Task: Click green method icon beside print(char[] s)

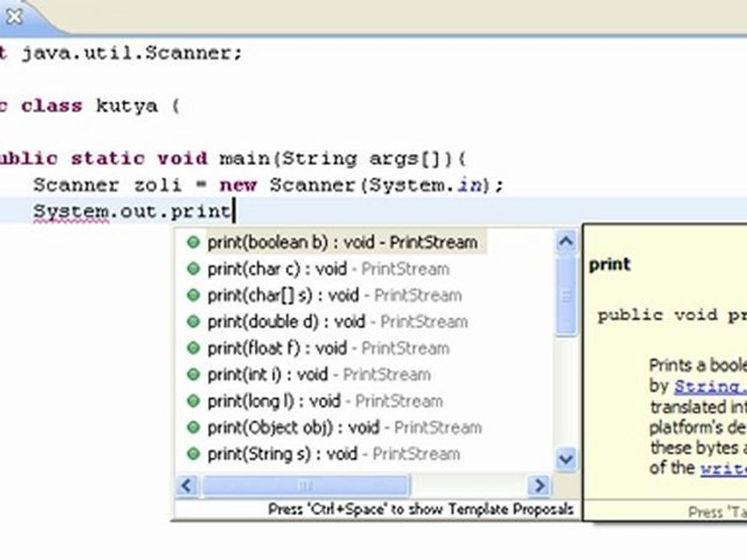Action: (193, 296)
